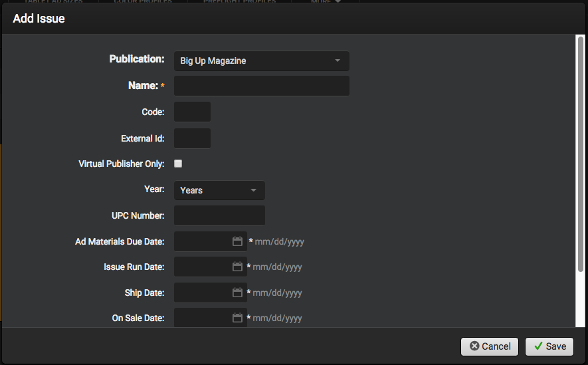Save the new issue

(549, 346)
